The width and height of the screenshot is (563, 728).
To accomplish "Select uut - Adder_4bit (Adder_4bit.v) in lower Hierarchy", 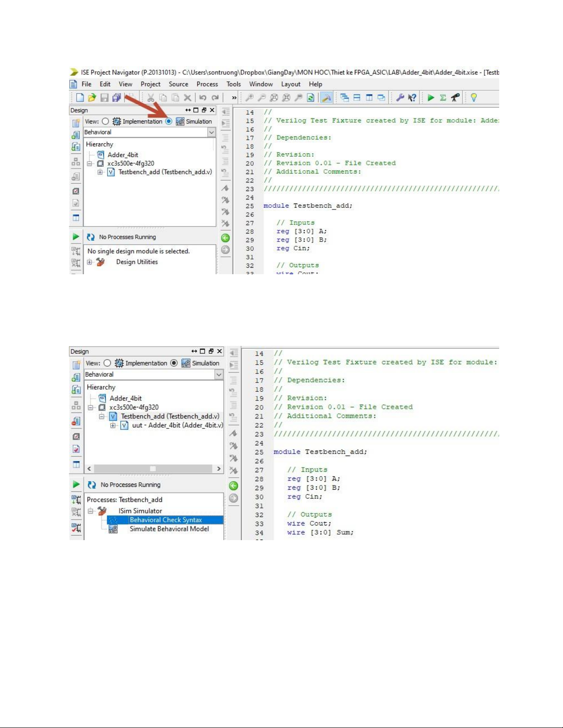I will pos(177,425).
